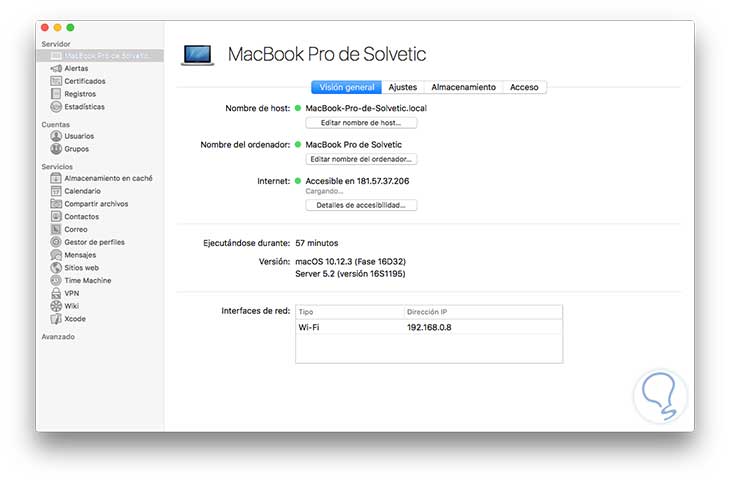Screen dimensions: 730x483
Task: Open Detalles de accesibilidad button
Action: [x=360, y=205]
